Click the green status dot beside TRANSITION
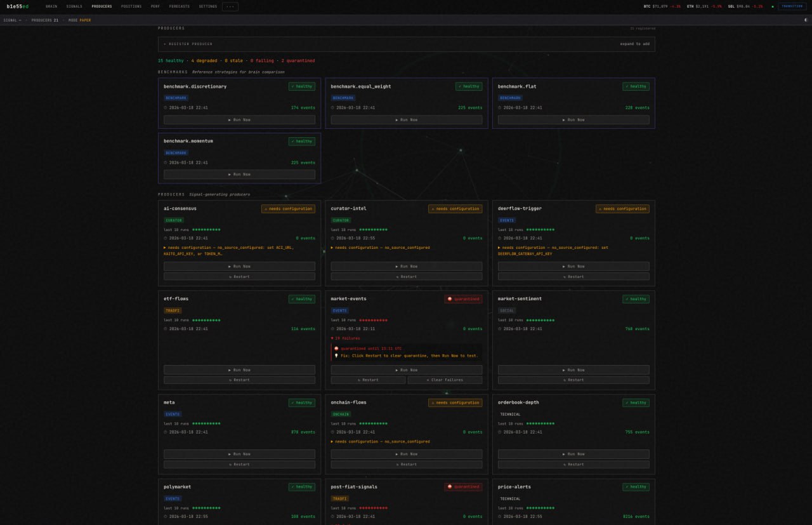812x525 pixels. (773, 6)
